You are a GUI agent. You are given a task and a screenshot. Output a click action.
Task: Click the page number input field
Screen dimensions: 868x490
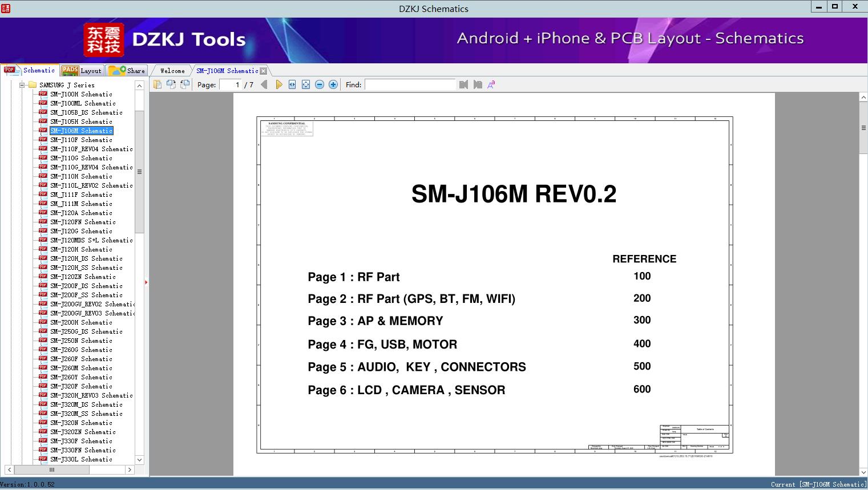point(230,84)
